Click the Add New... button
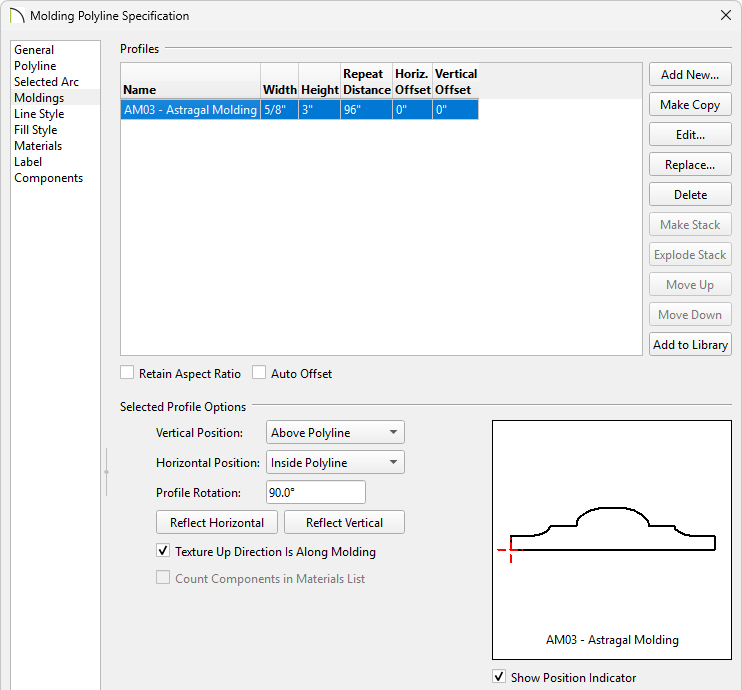The image size is (742, 690). tap(690, 75)
